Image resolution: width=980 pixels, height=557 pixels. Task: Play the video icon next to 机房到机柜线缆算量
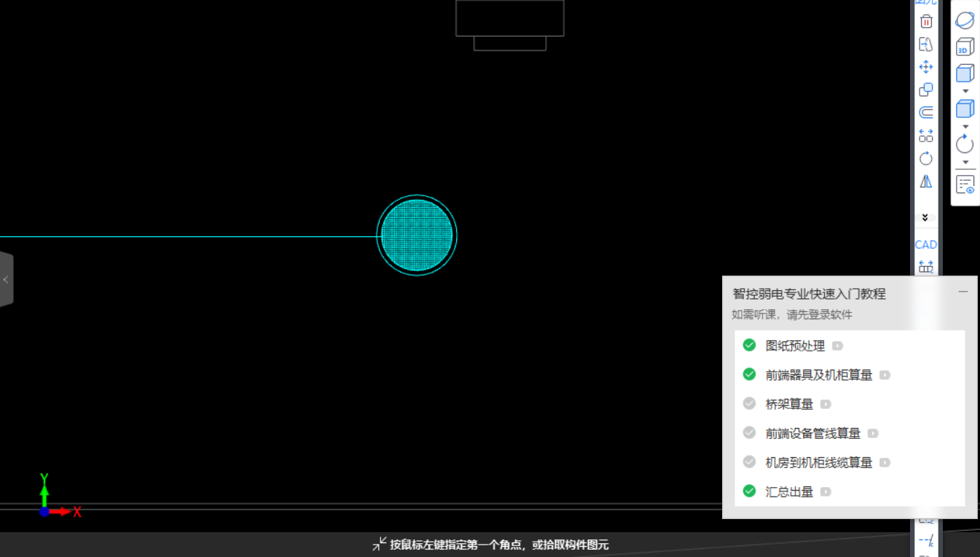[x=885, y=462]
